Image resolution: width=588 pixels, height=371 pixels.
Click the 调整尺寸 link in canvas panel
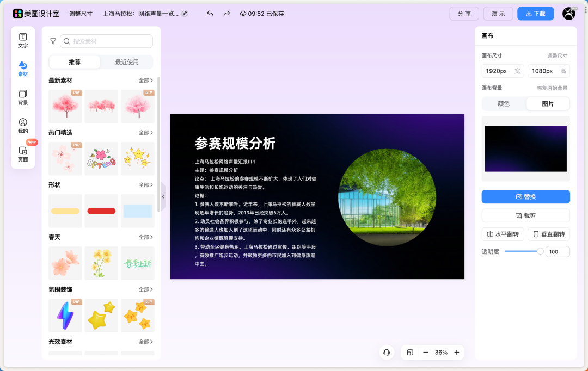[558, 56]
